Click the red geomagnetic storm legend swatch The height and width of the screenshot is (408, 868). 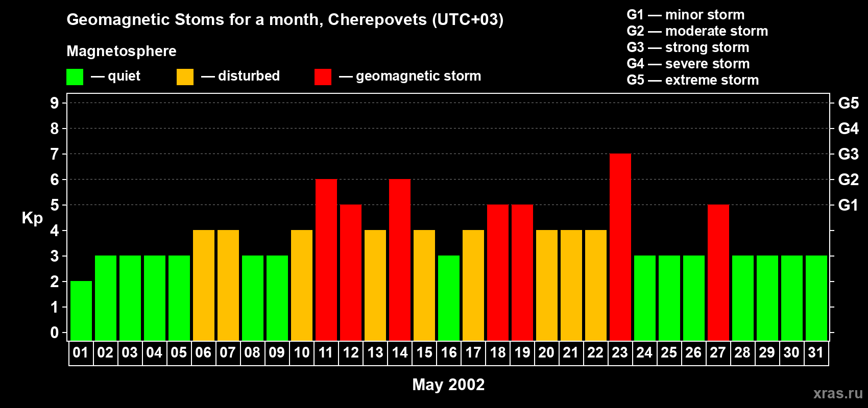click(x=323, y=77)
